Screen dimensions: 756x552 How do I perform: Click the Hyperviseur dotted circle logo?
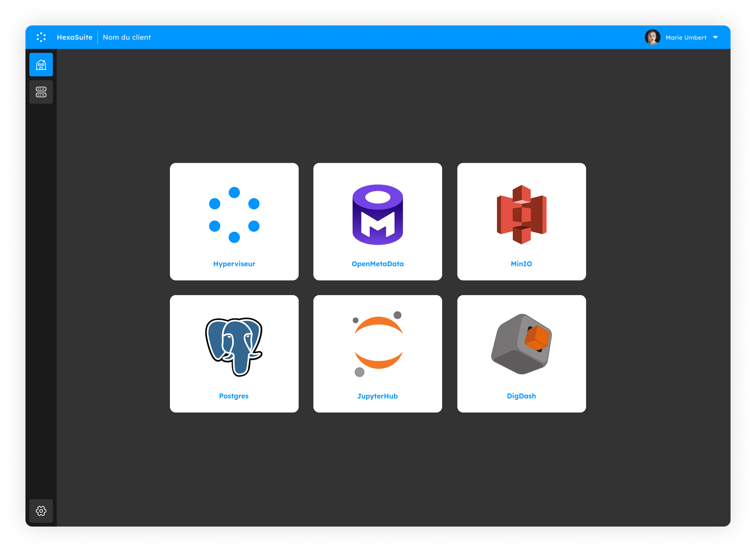tap(234, 215)
